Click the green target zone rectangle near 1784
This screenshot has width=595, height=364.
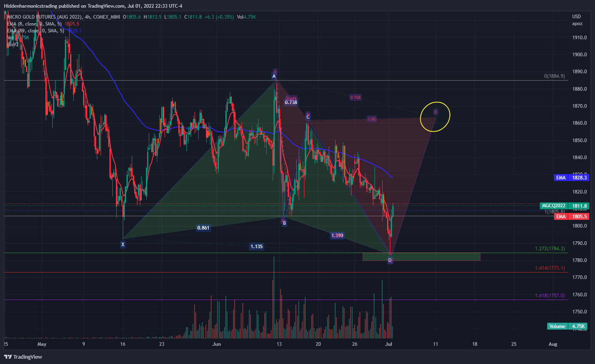click(x=421, y=257)
